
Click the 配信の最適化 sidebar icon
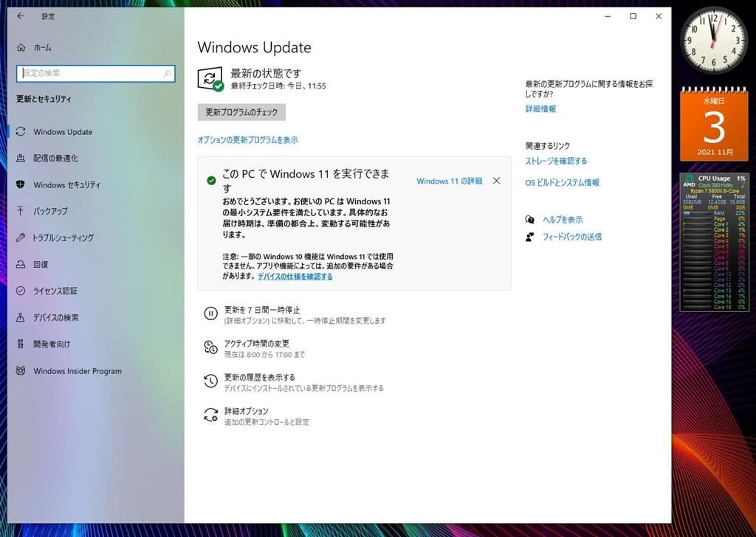[x=20, y=158]
